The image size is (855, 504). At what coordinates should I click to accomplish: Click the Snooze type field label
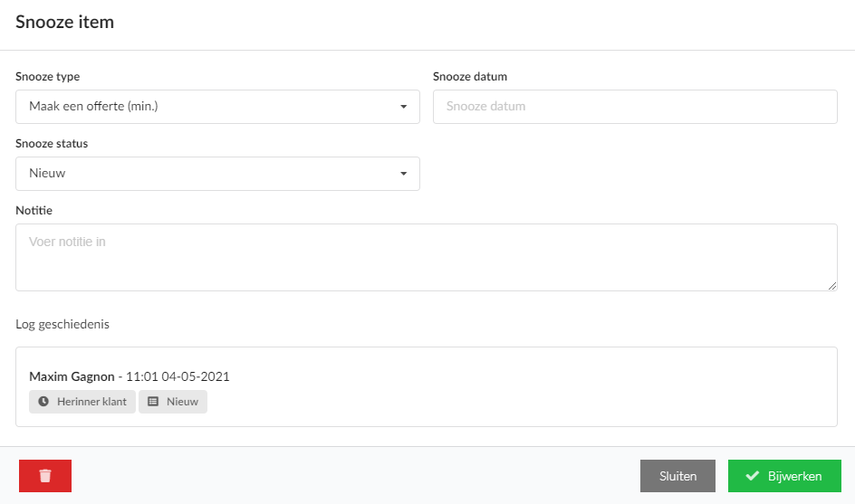[x=47, y=77]
